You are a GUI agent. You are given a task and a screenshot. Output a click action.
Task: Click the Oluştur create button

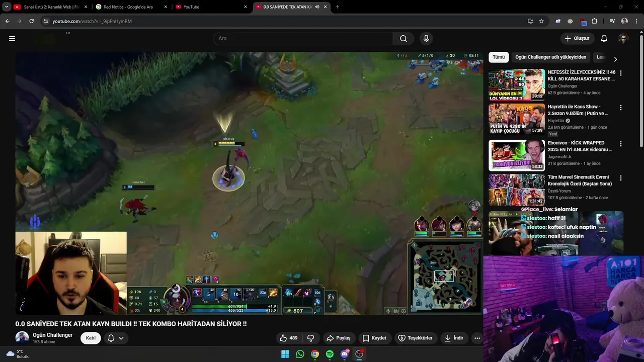click(x=577, y=38)
